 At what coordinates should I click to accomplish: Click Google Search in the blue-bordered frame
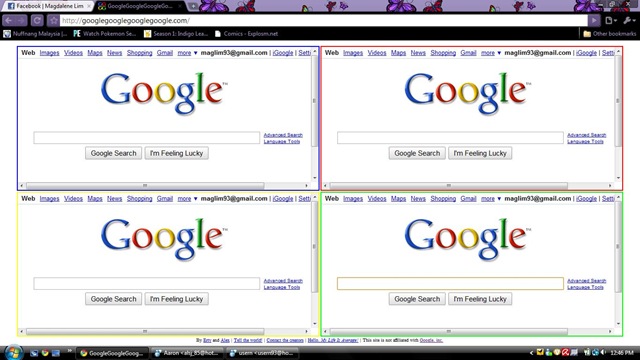[113, 153]
